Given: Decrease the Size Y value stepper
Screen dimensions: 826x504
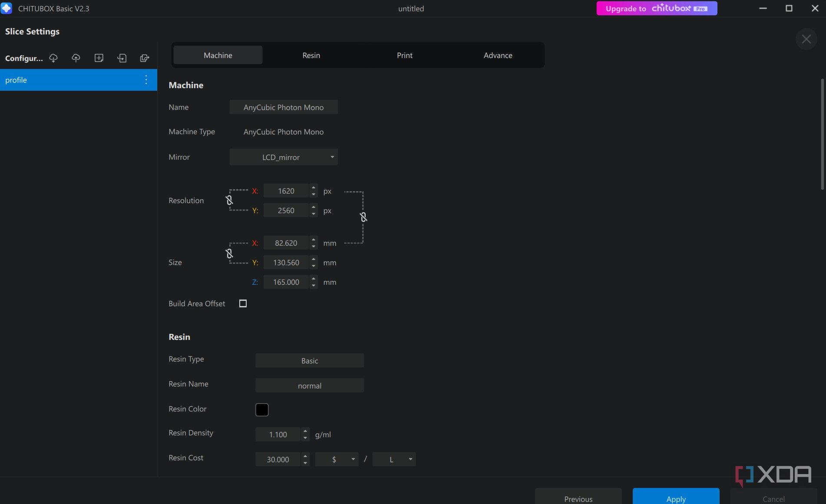Looking at the screenshot, I should [x=314, y=266].
